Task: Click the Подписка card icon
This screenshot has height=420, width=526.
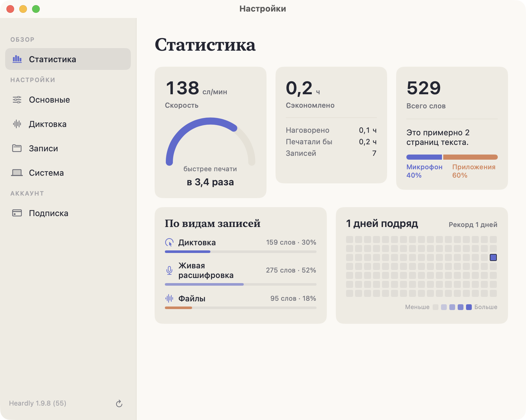Action: pos(17,213)
